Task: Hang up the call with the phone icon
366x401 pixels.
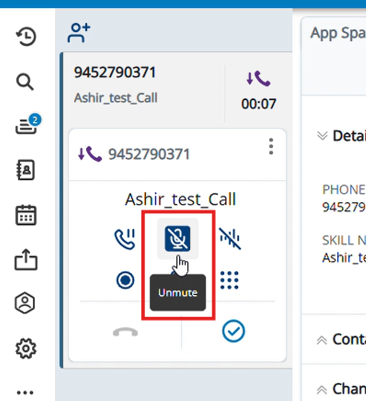Action: [125, 332]
